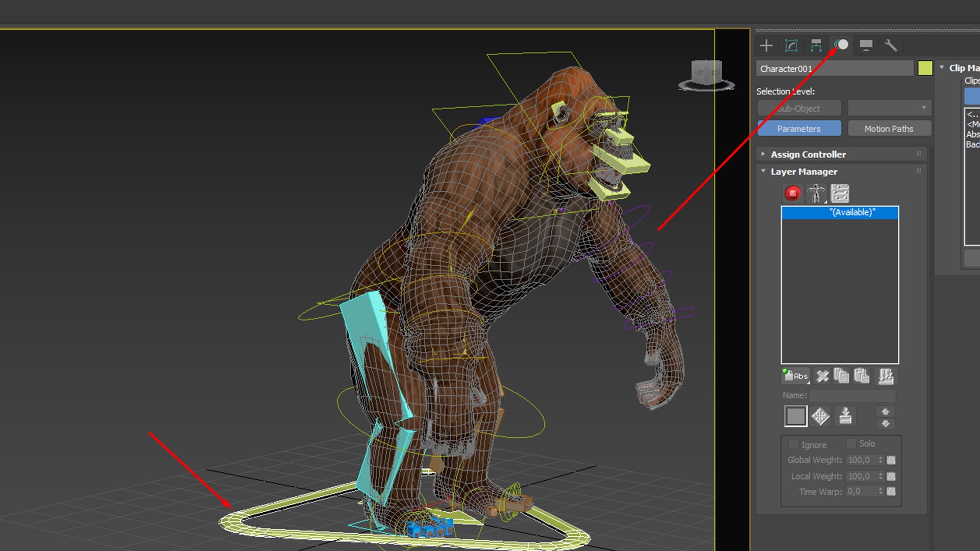Open the sub-object level dropdown

click(890, 108)
